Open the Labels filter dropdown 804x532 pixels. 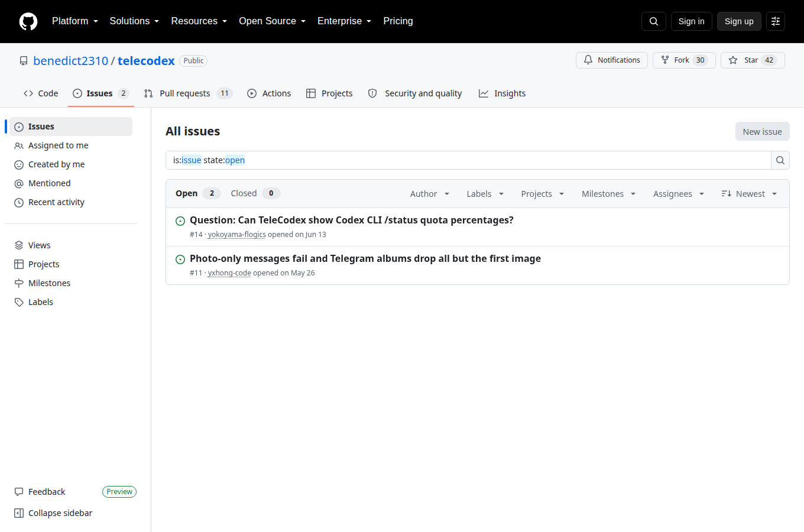pyautogui.click(x=485, y=194)
